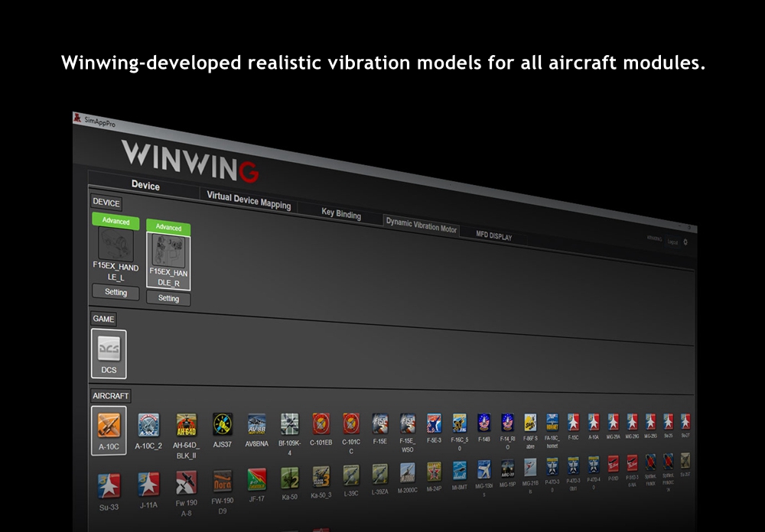
Task: Pick the AV8BNA aircraft module
Action: (256, 424)
